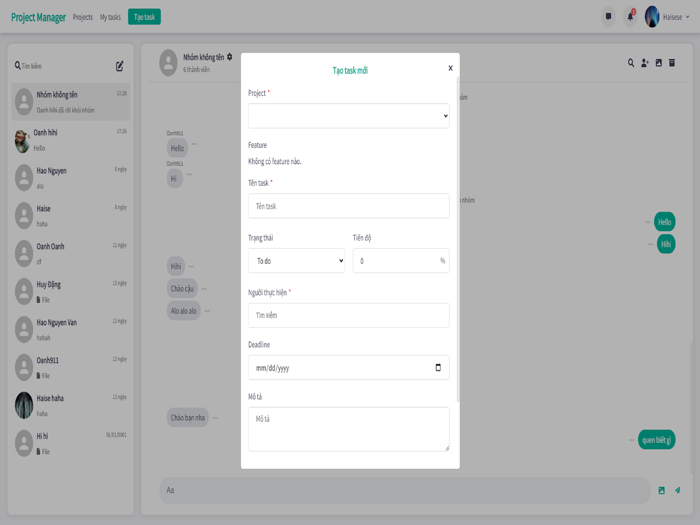Click the Project Manager logo
Image resolution: width=700 pixels, height=525 pixels.
(x=38, y=17)
